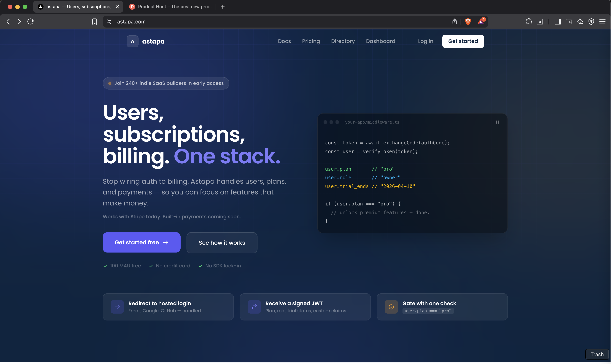The height and width of the screenshot is (364, 611).
Task: Click the search-in-page toolbar icon
Action: pos(540,22)
